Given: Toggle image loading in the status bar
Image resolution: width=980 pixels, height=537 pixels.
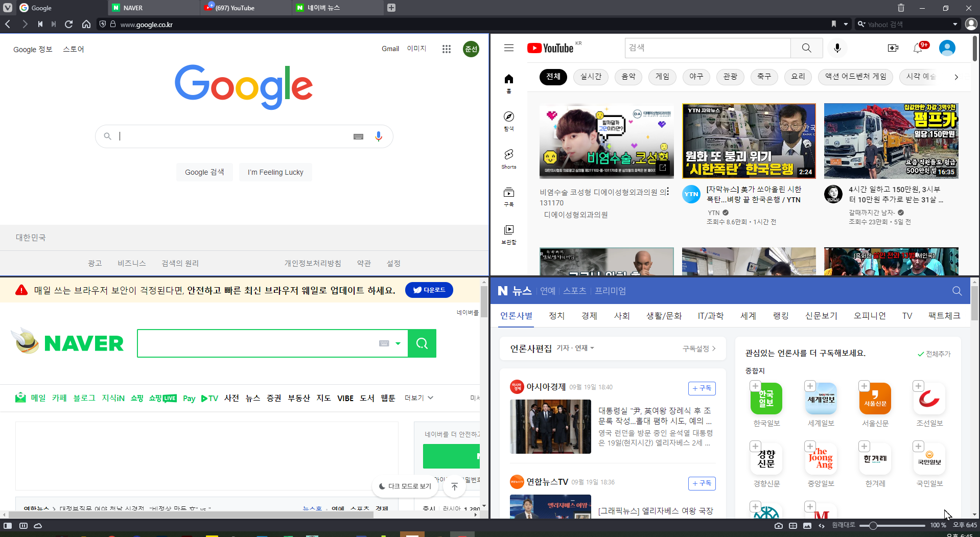Looking at the screenshot, I should [x=807, y=525].
